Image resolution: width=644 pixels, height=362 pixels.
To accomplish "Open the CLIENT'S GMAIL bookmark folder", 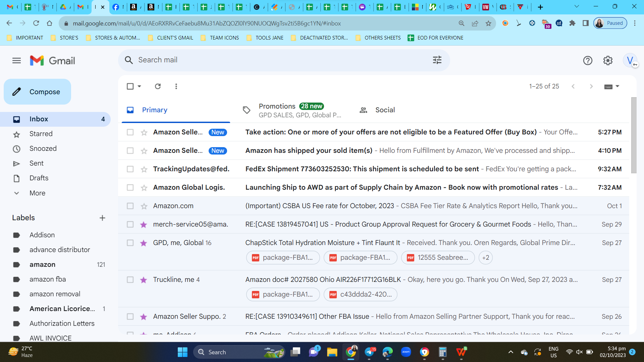I will tap(171, 38).
